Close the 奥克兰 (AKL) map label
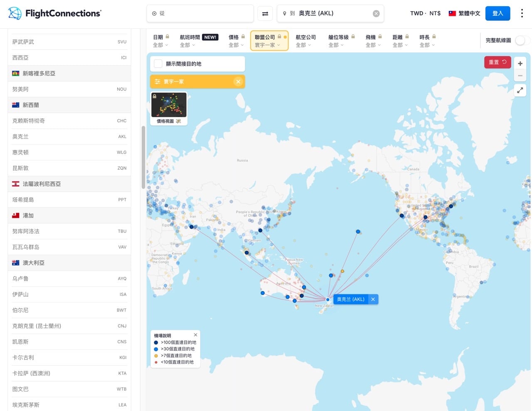Viewport: 532px width, 411px height. tap(373, 299)
